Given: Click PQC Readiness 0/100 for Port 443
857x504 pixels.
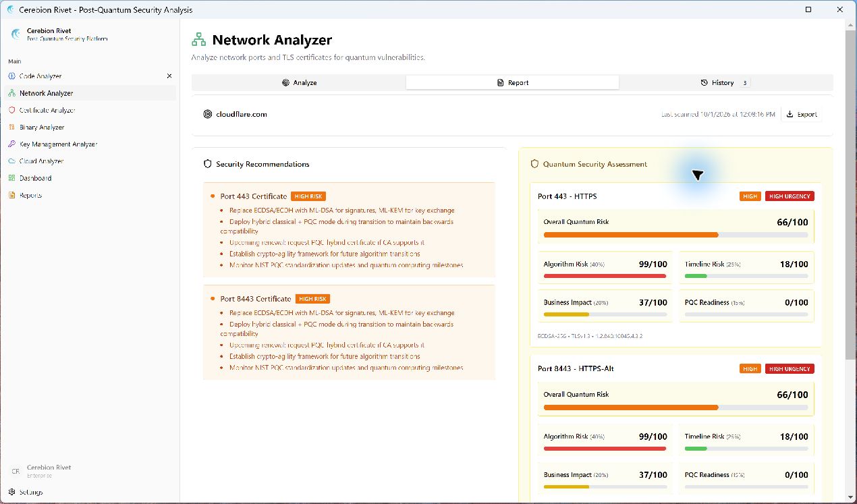Looking at the screenshot, I should pyautogui.click(x=746, y=306).
